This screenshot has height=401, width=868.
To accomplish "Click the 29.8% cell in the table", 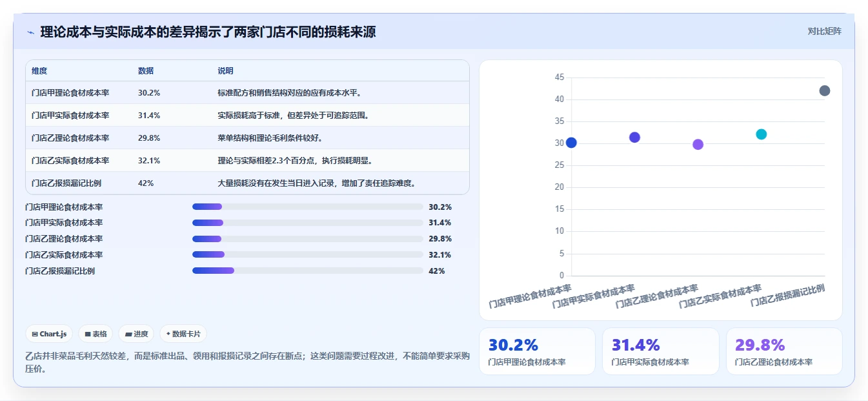I will tap(149, 138).
